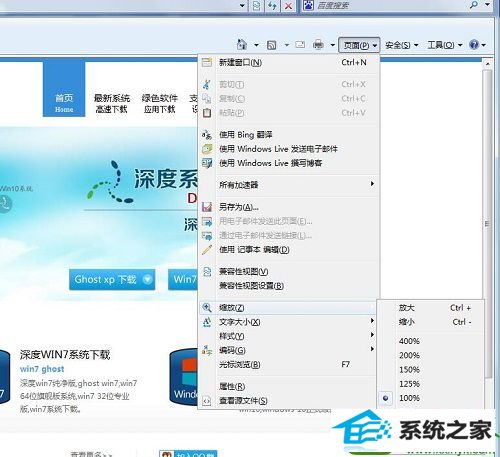
Task: Click the 首页 Home navigation tab
Action: pyautogui.click(x=64, y=89)
